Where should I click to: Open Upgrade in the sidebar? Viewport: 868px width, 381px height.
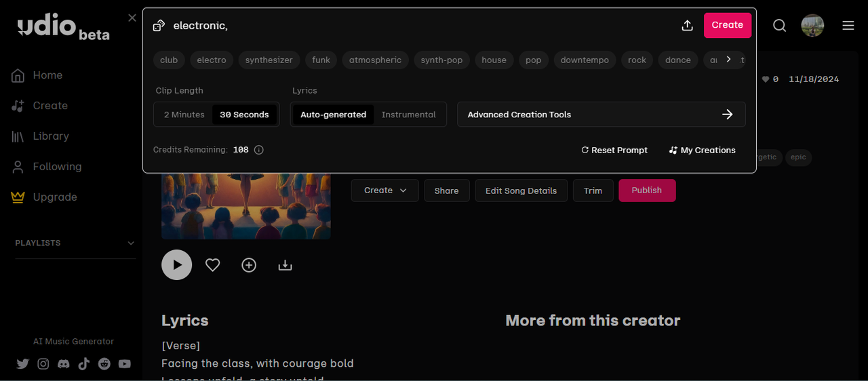tap(55, 197)
